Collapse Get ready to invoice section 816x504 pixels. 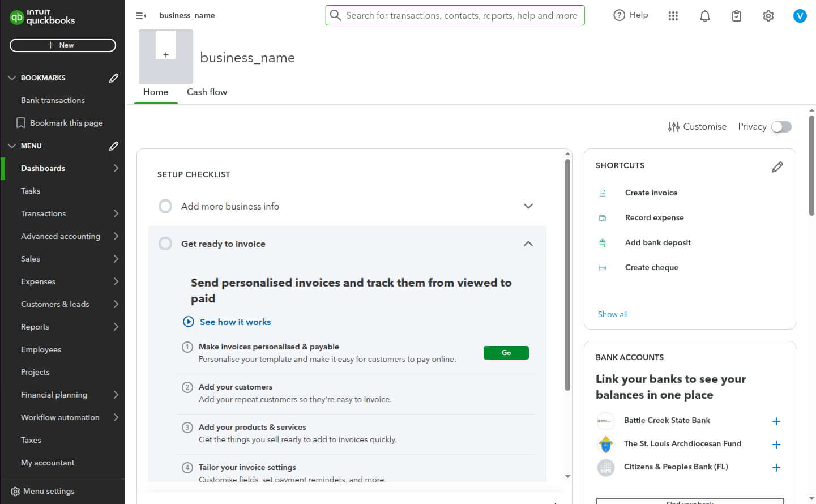pos(528,244)
